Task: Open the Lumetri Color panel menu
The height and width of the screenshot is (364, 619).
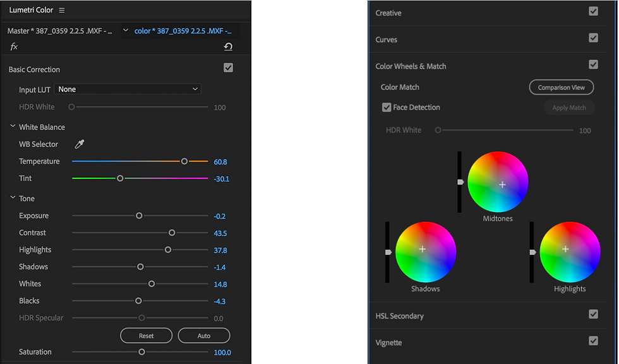Action: pyautogui.click(x=61, y=9)
